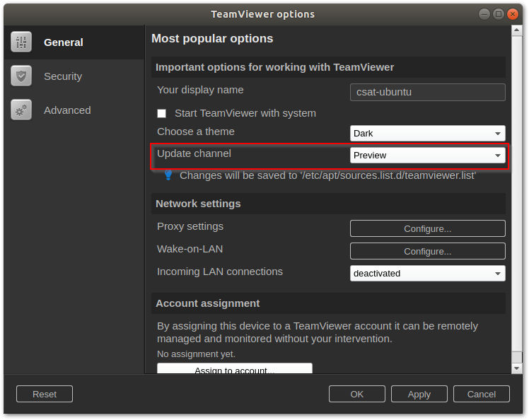The width and height of the screenshot is (529, 420).
Task: Click the 'Account assignment' heading
Action: click(x=207, y=303)
